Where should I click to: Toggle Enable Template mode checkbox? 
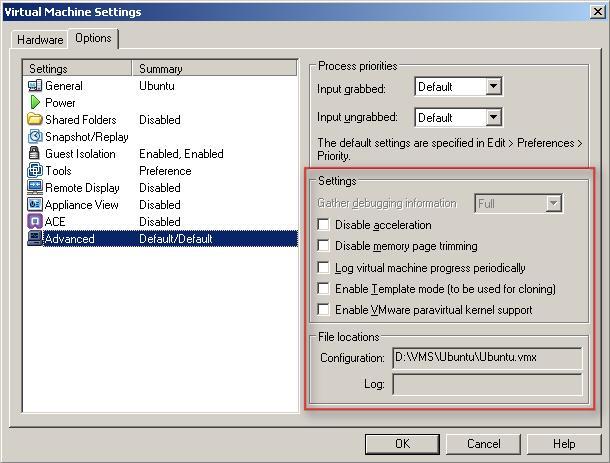coord(323,289)
